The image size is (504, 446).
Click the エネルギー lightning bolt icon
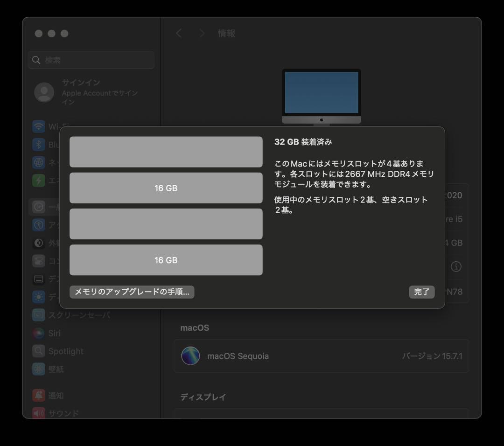point(38,180)
